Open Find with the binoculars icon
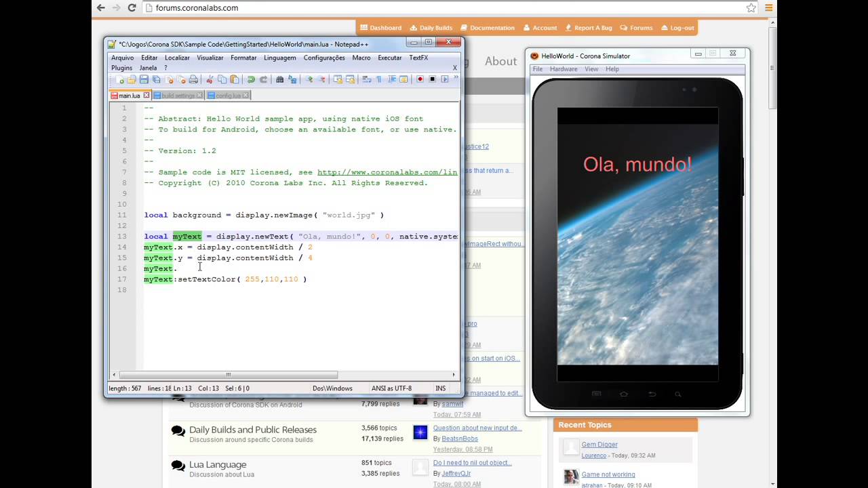Image resolution: width=868 pixels, height=488 pixels. [280, 79]
